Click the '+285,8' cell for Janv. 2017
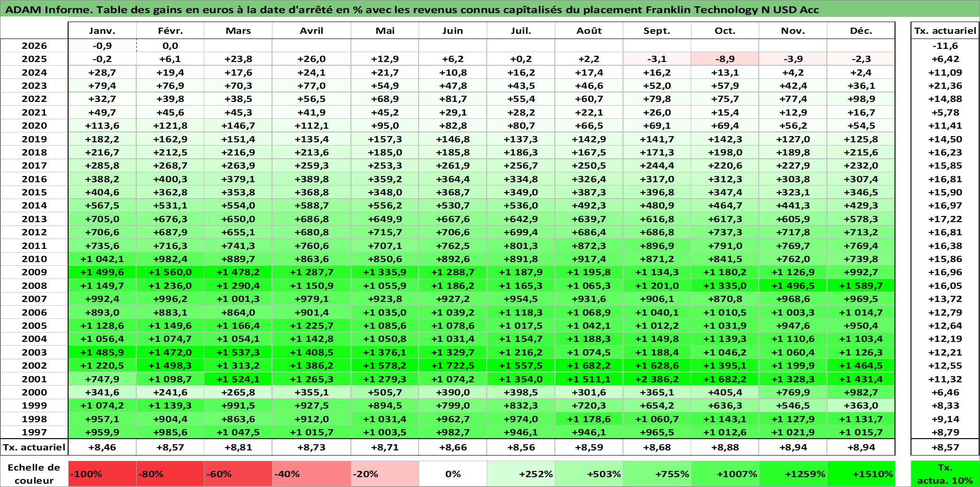The image size is (980, 487). coord(102,165)
